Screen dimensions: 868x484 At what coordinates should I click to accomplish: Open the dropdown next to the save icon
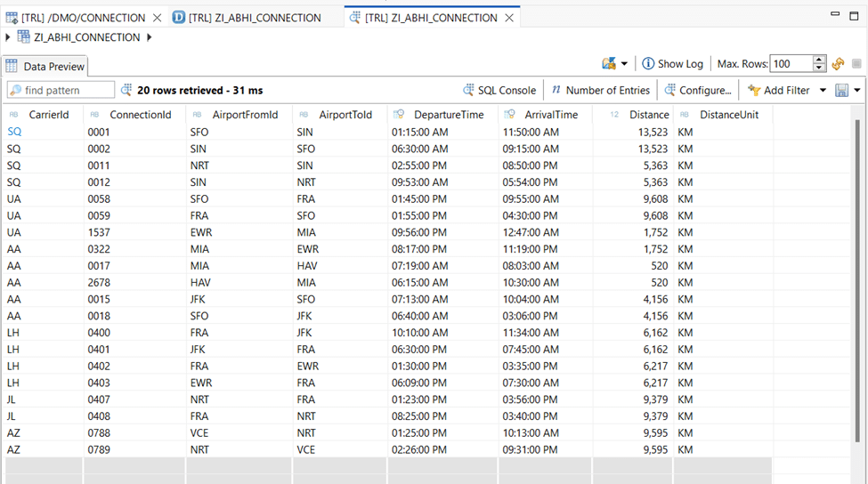tap(856, 90)
